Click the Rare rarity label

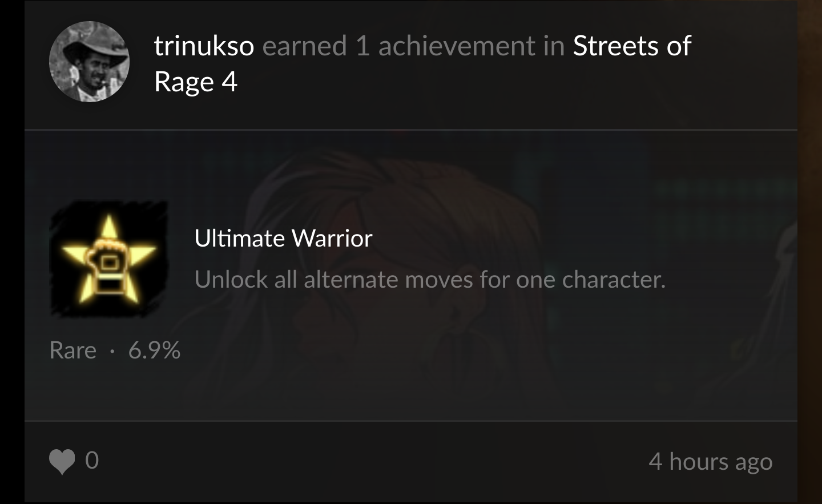[x=72, y=350]
